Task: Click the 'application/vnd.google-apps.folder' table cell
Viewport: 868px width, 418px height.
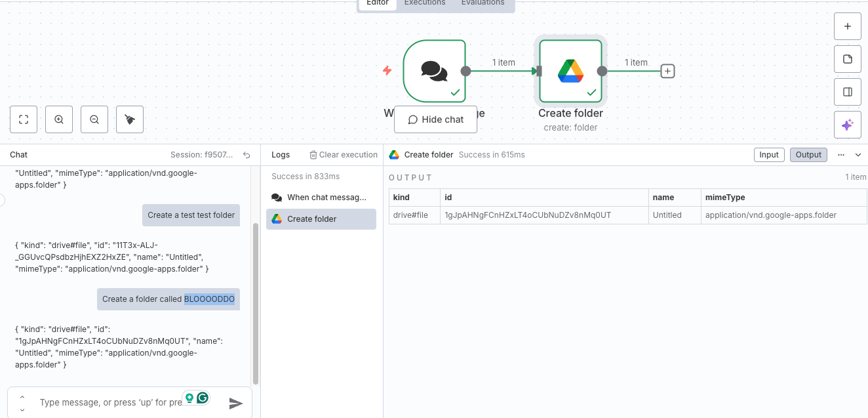Action: click(x=783, y=215)
